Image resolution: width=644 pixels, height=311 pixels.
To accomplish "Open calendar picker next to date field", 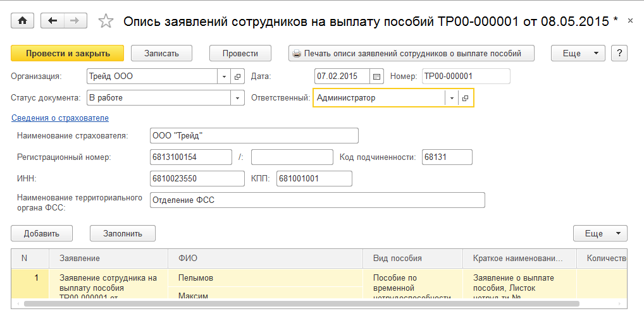I will [377, 76].
